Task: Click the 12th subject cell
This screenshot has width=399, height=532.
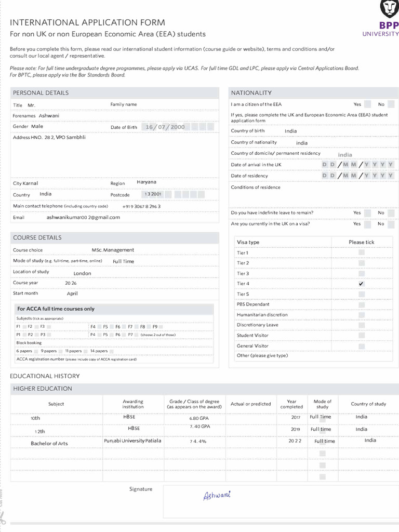Action: [56, 431]
